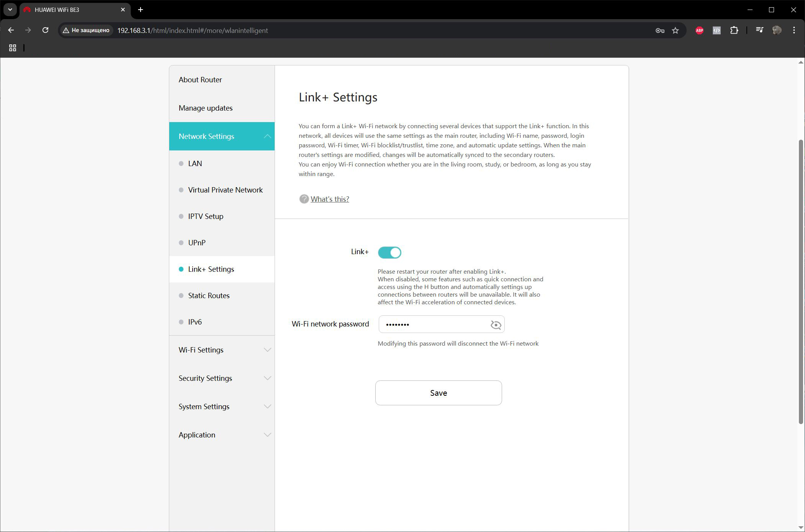The width and height of the screenshot is (805, 532).
Task: Bookmark this page with star icon
Action: (x=675, y=30)
